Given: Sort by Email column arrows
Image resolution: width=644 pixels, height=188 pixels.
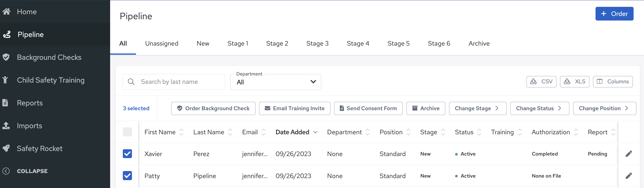Looking at the screenshot, I should 264,132.
